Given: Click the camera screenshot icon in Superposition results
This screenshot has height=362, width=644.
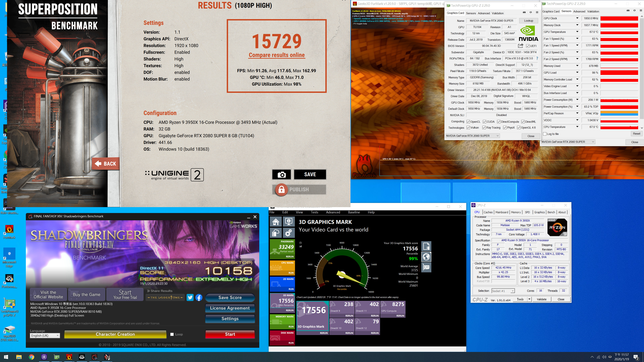Looking at the screenshot, I should [x=282, y=174].
